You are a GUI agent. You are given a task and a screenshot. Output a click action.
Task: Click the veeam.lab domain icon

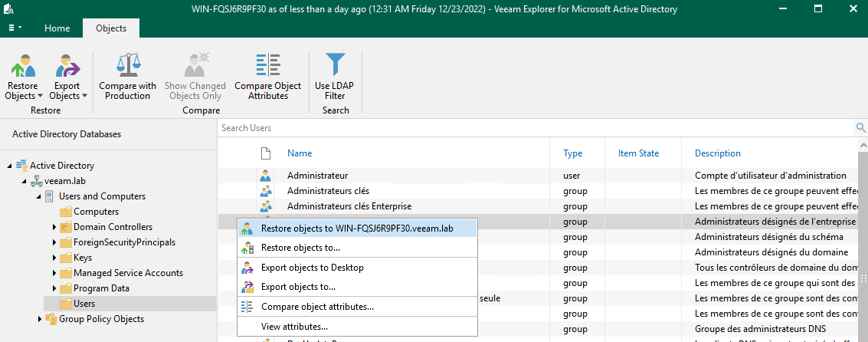point(37,181)
